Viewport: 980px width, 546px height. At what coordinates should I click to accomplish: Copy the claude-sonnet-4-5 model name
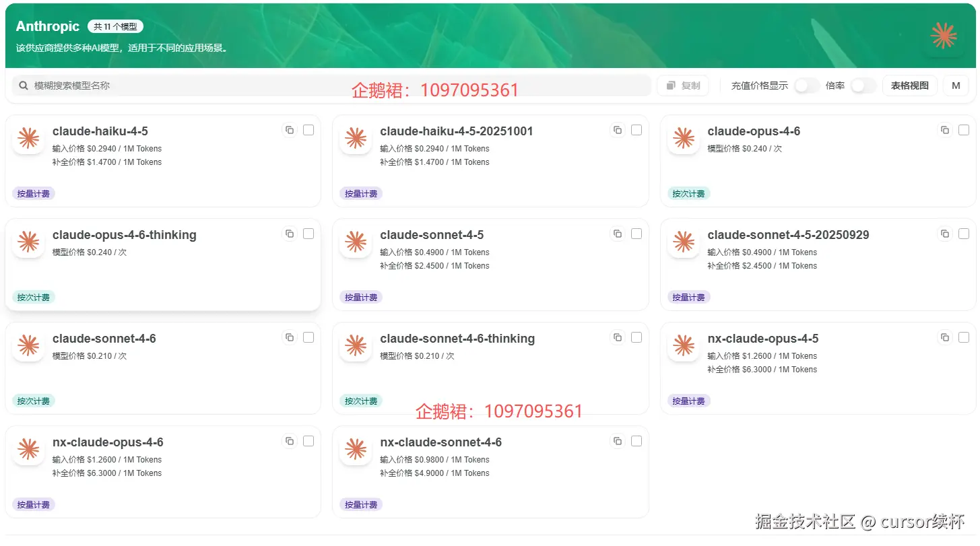pos(618,234)
